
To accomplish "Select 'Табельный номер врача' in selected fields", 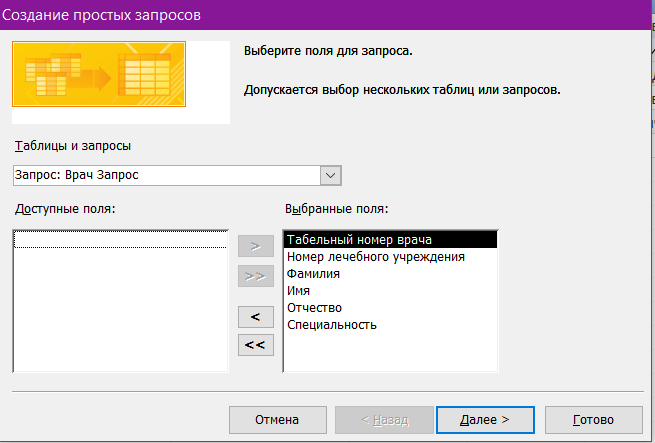I will pos(391,240).
